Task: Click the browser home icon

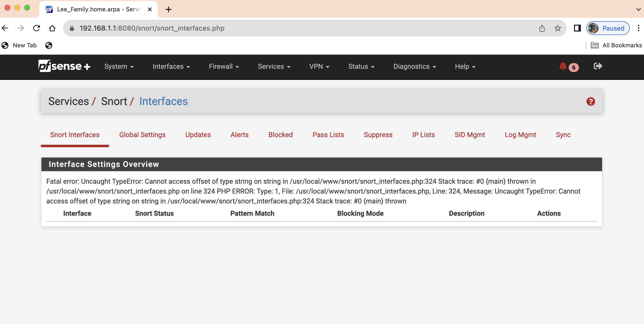Action: coord(52,28)
